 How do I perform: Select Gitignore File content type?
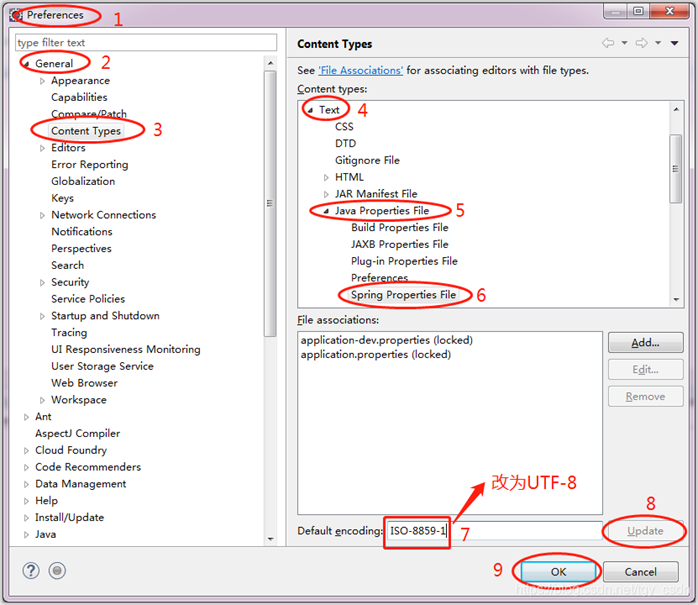point(367,160)
